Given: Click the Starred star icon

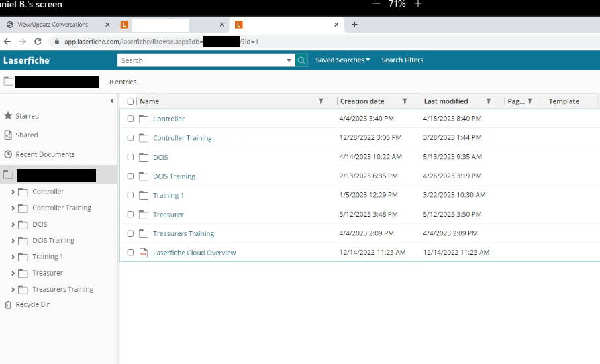Looking at the screenshot, I should [x=8, y=115].
